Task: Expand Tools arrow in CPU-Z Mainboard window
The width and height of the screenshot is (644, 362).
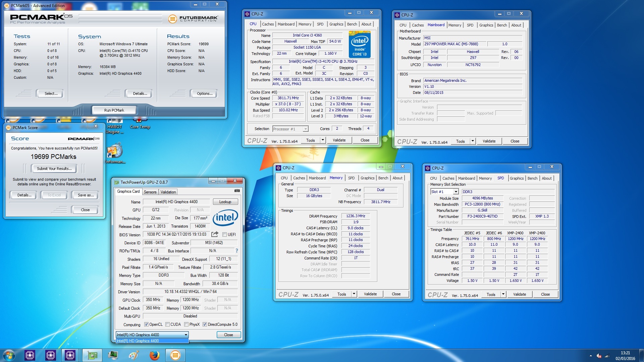Action: (x=473, y=141)
